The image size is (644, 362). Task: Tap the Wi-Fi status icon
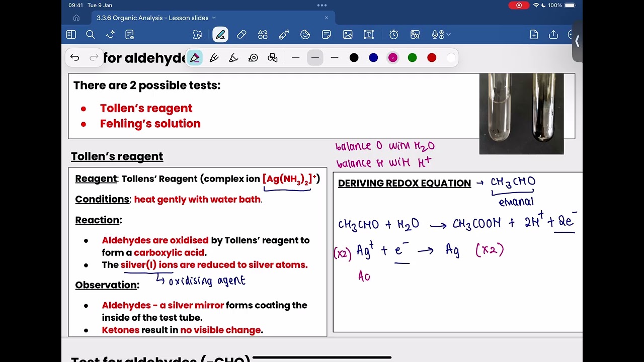click(536, 5)
